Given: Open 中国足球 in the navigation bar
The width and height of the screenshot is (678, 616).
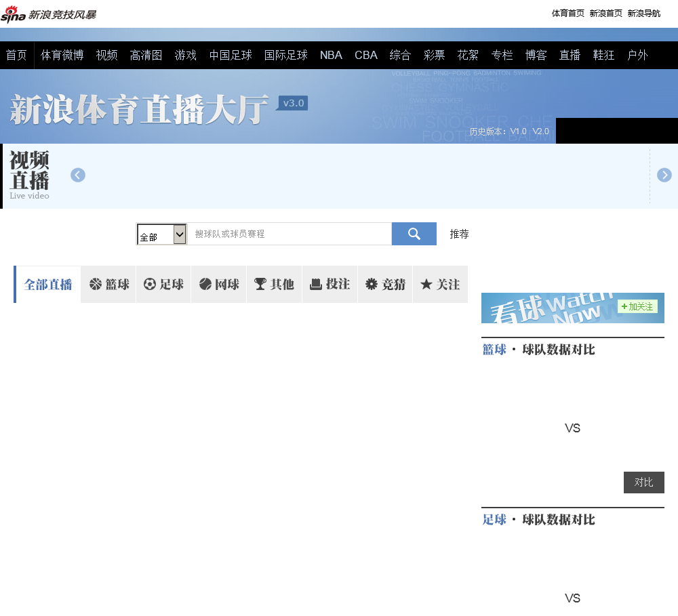Looking at the screenshot, I should [231, 56].
